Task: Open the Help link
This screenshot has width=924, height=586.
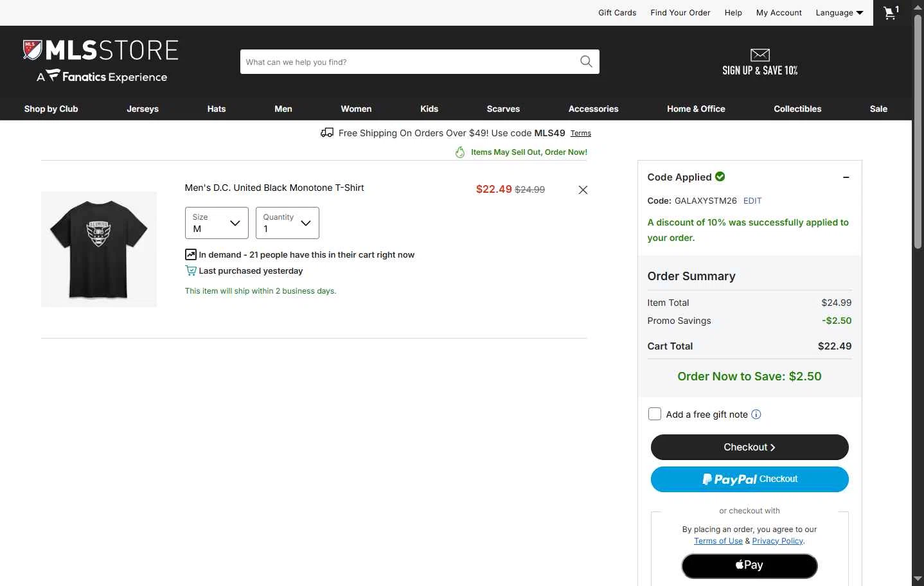Action: (x=733, y=13)
